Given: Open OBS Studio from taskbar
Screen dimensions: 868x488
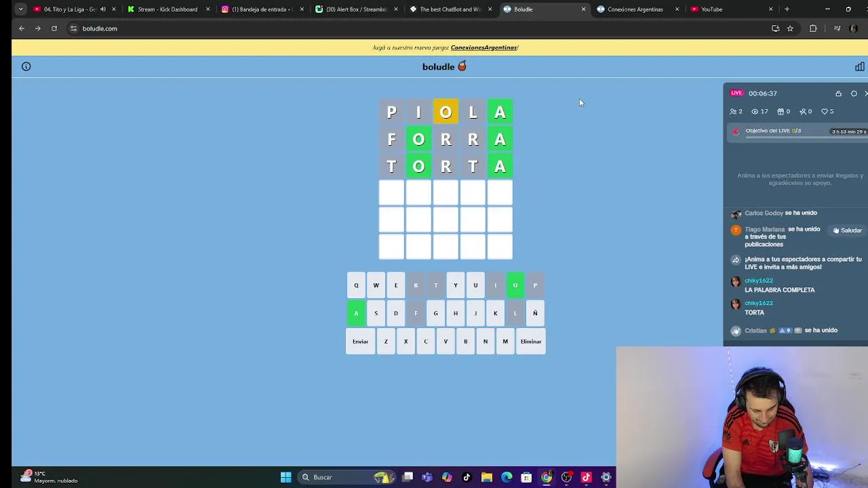Looking at the screenshot, I should click(566, 477).
